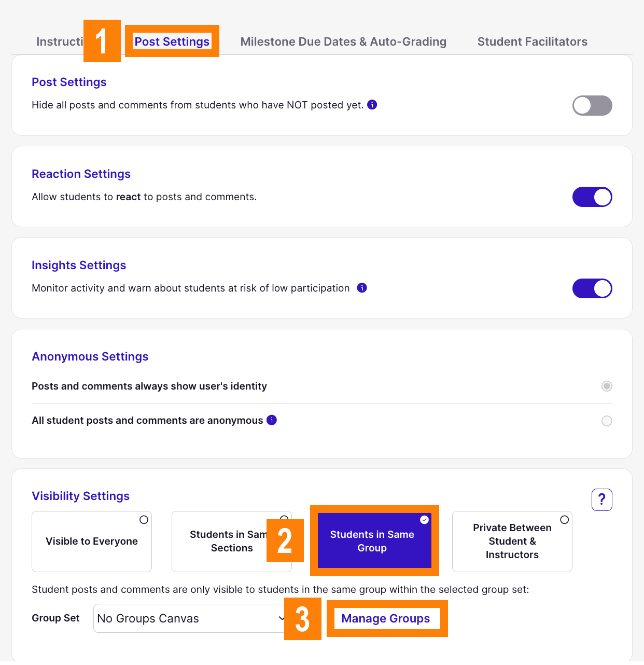Select the Post Settings tab

coord(172,41)
